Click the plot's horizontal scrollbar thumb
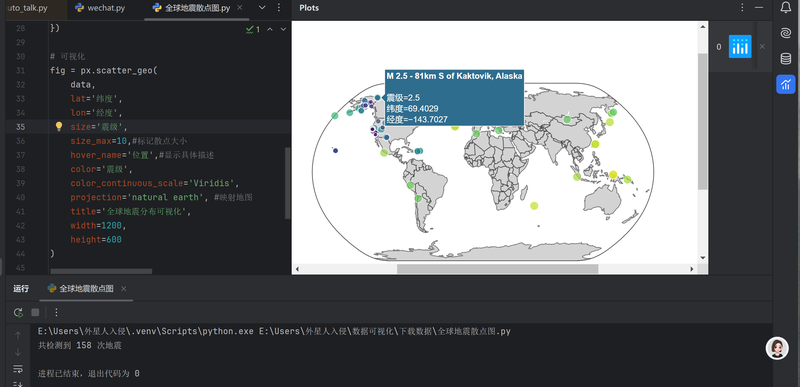This screenshot has width=800, height=387. click(497, 269)
